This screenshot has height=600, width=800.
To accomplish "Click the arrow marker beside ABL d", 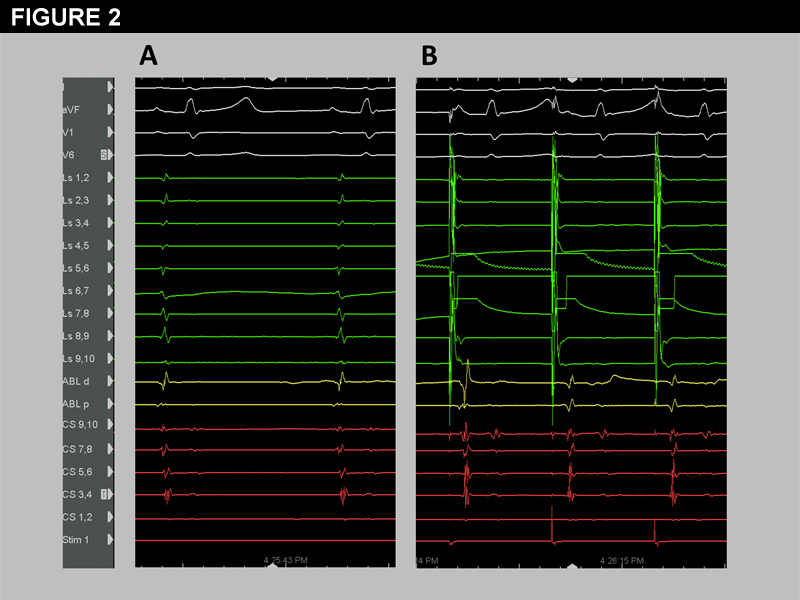I will tap(111, 381).
